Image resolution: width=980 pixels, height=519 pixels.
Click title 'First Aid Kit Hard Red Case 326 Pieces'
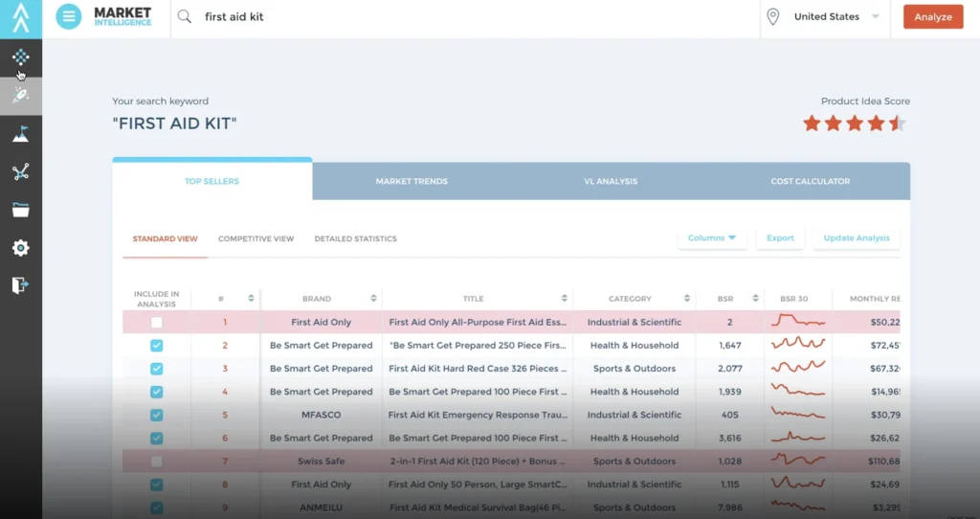478,369
